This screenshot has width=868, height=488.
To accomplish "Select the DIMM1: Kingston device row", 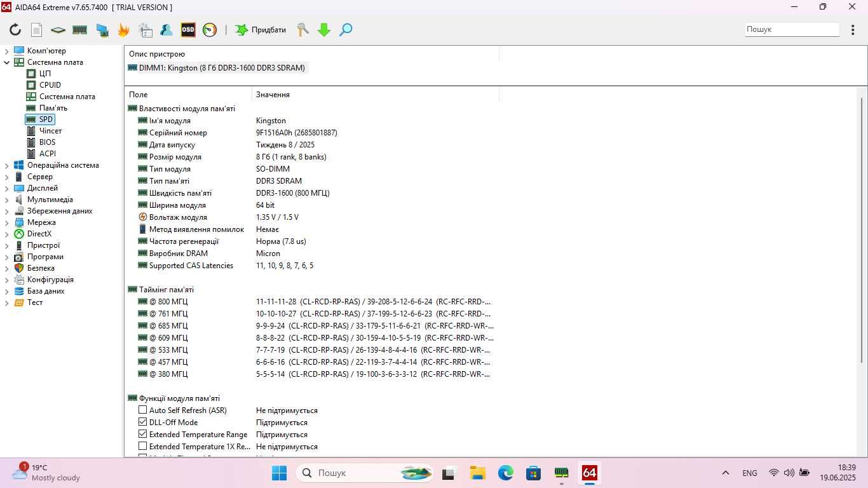I will pos(218,68).
